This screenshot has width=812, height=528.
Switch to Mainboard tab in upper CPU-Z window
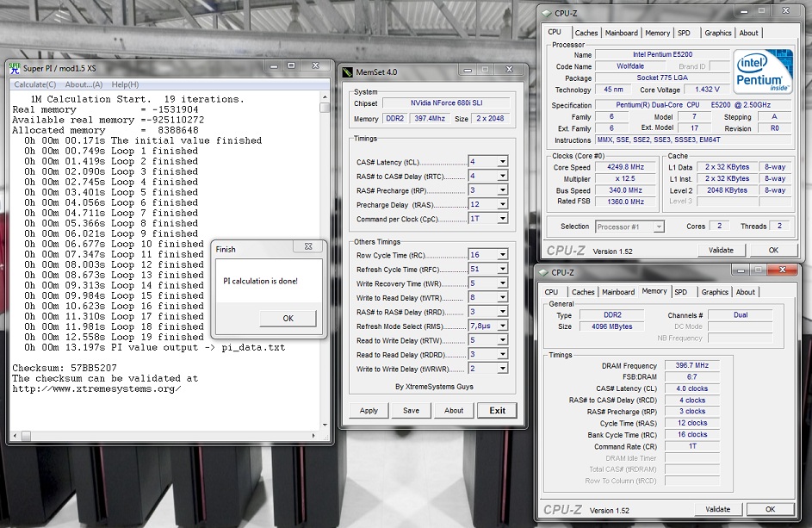click(622, 33)
